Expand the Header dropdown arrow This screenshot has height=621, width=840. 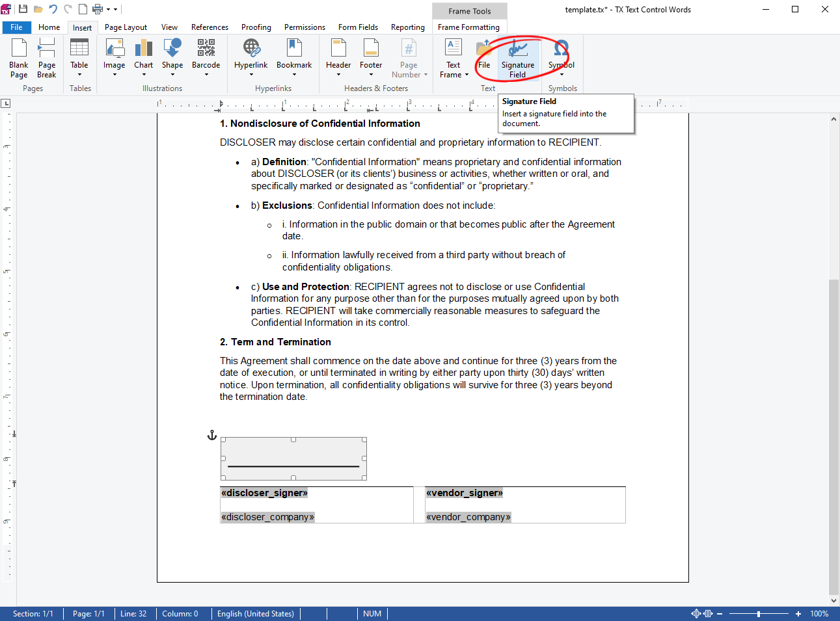338,74
